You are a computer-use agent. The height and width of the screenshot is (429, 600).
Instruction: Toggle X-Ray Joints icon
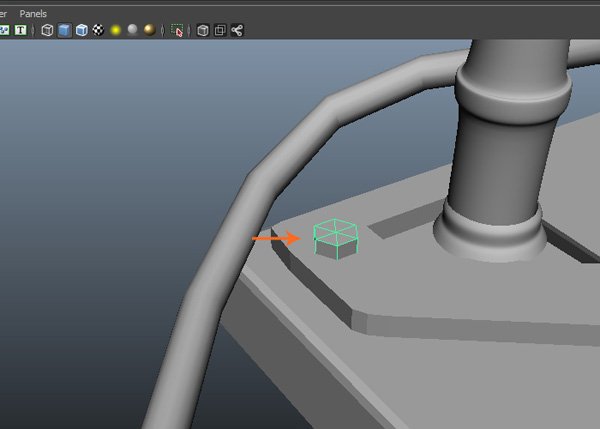tap(237, 30)
